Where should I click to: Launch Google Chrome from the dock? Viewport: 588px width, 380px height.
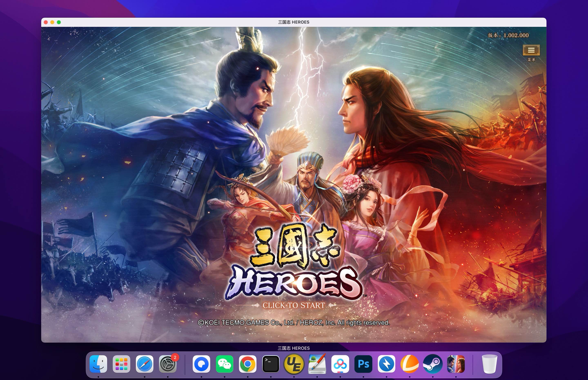pyautogui.click(x=248, y=364)
